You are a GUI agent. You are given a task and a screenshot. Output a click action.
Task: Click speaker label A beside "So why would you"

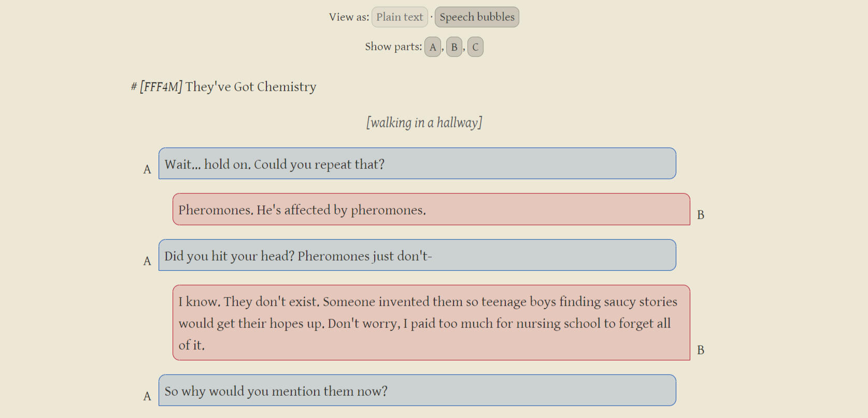point(147,396)
